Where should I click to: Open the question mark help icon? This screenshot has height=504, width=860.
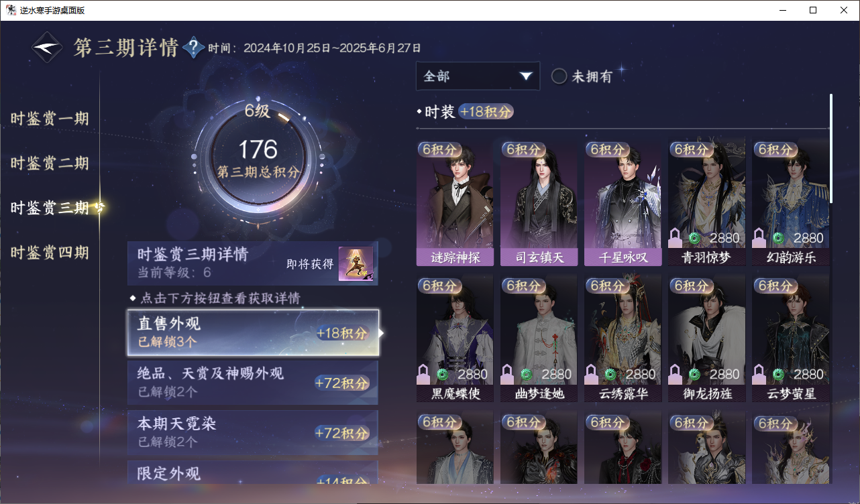[193, 48]
